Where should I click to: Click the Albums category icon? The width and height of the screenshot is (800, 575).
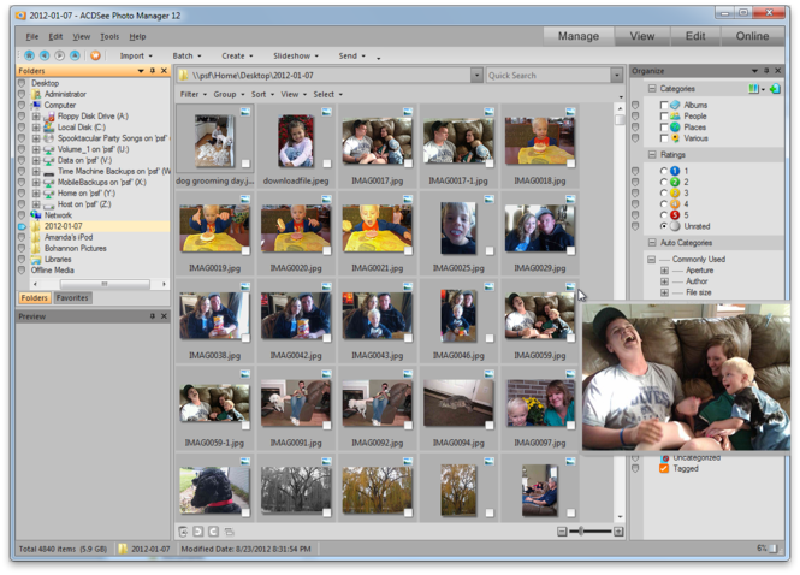click(x=675, y=104)
